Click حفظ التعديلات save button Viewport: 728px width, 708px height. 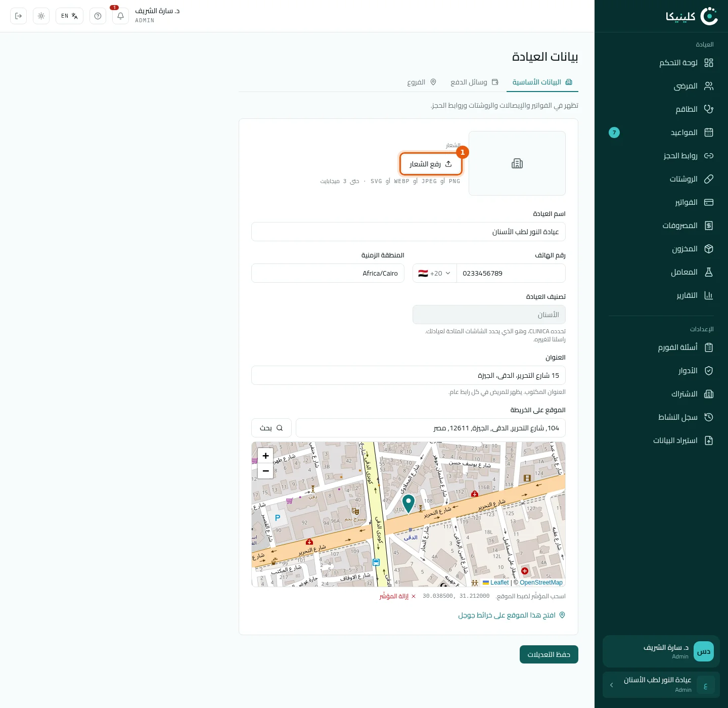(x=549, y=654)
